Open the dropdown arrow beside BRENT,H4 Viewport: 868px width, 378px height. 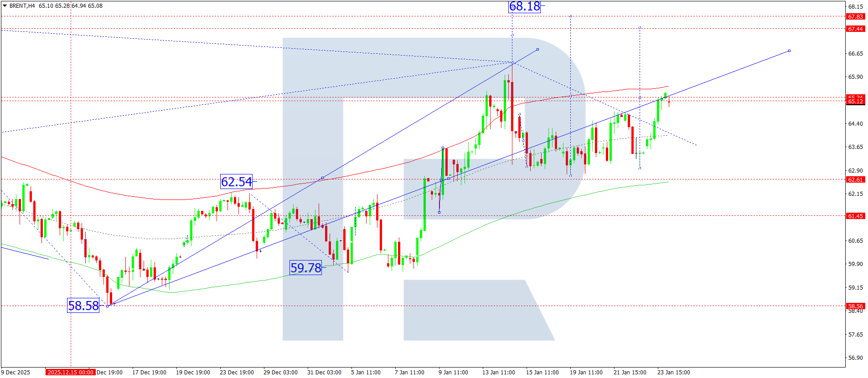coord(5,6)
